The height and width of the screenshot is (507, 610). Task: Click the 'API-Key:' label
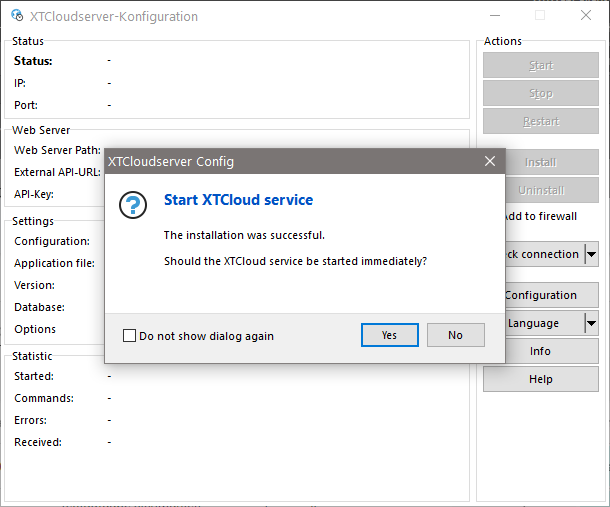pyautogui.click(x=34, y=194)
